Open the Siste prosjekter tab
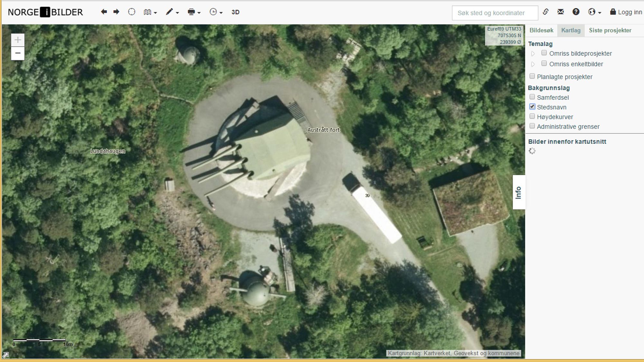Screen dimensions: 644x362 (x=610, y=30)
